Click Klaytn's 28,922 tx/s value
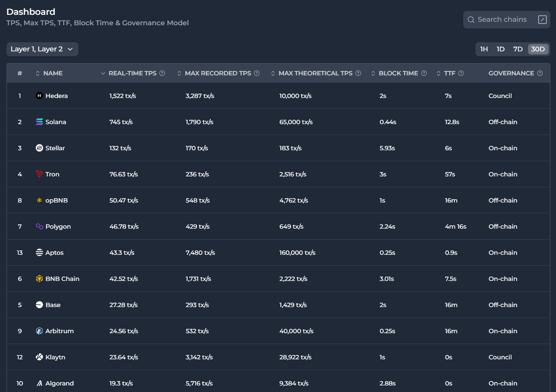556x392 pixels. coord(295,357)
